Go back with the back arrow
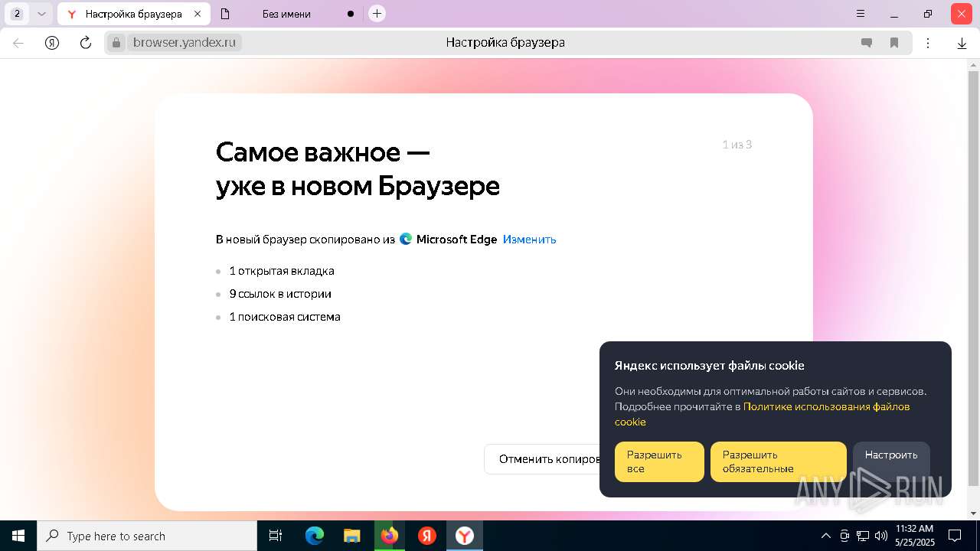The height and width of the screenshot is (551, 980). [x=18, y=43]
